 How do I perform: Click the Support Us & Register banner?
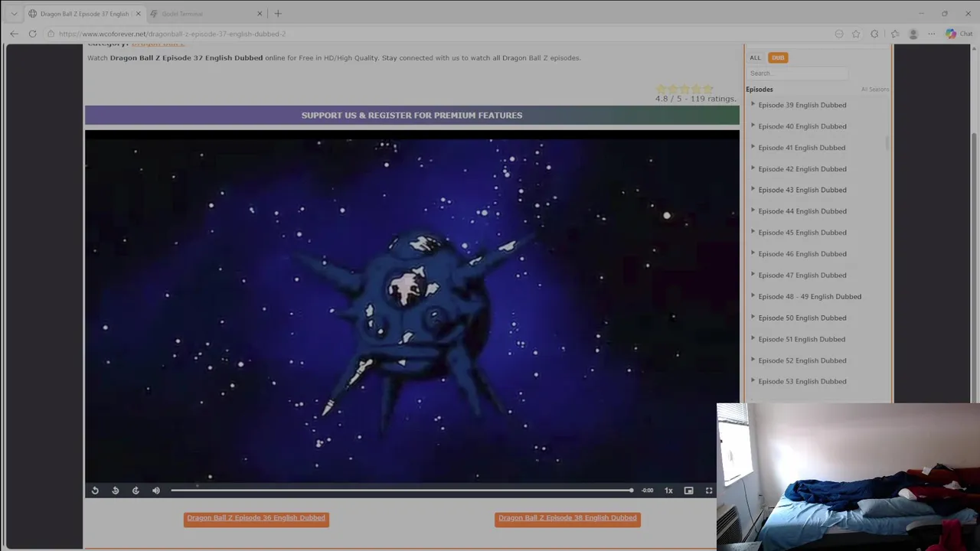412,116
